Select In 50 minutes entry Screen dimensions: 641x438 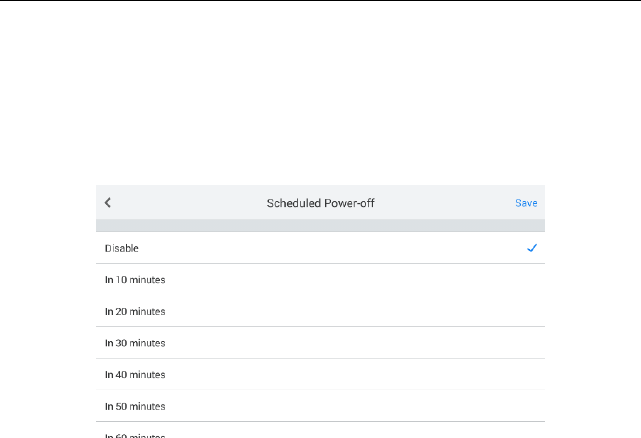click(x=135, y=406)
